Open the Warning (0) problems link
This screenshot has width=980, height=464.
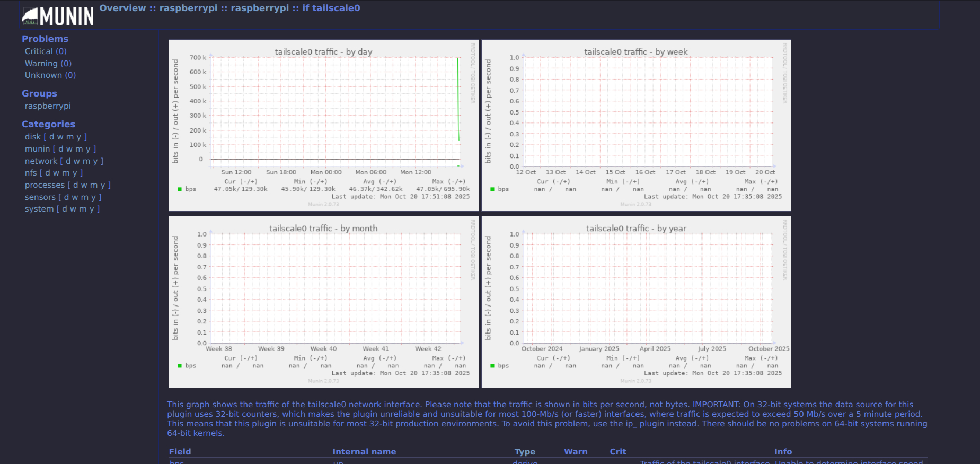pos(48,64)
